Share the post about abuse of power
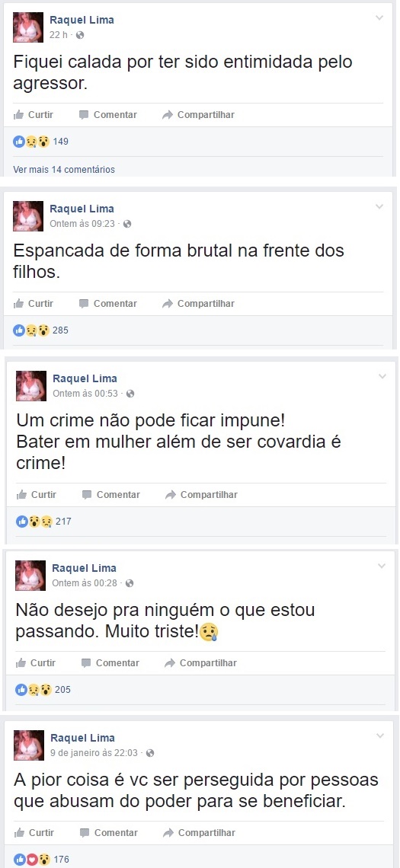 coord(199,833)
